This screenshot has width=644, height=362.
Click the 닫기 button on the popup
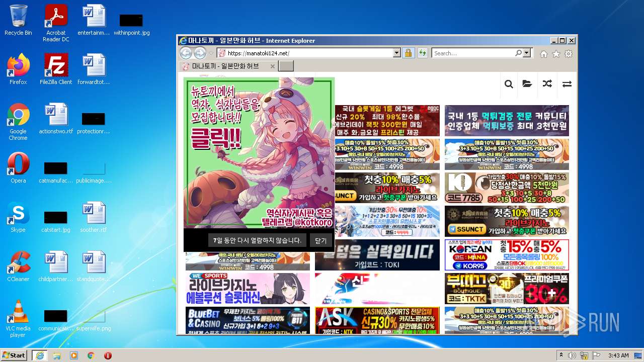(x=321, y=240)
